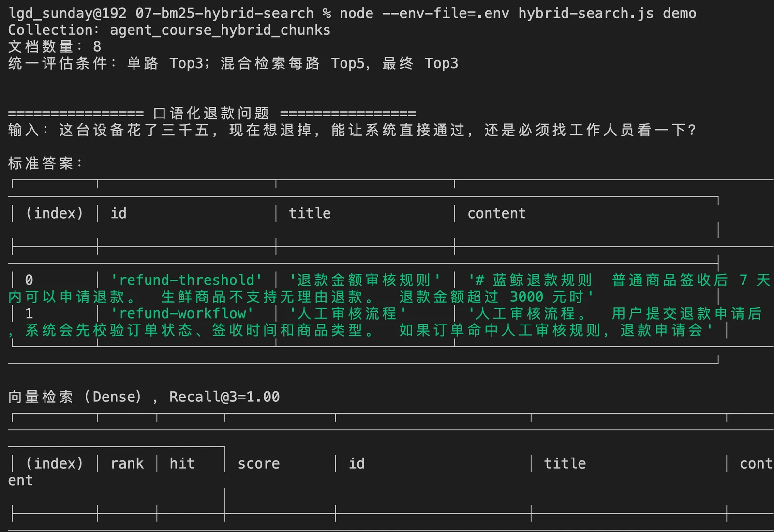This screenshot has width=774, height=532.
Task: Click the 'title' header in the standard answer table
Action: (310, 213)
